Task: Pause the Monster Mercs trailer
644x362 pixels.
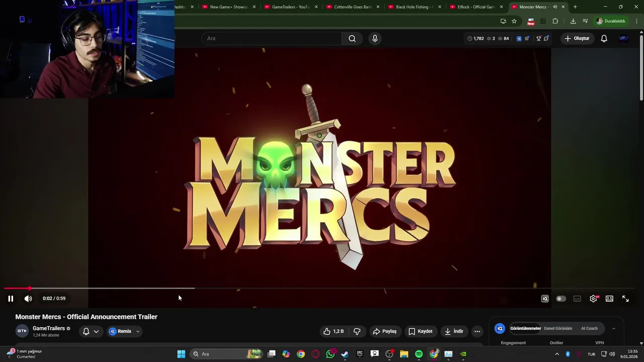Action: pos(11,299)
